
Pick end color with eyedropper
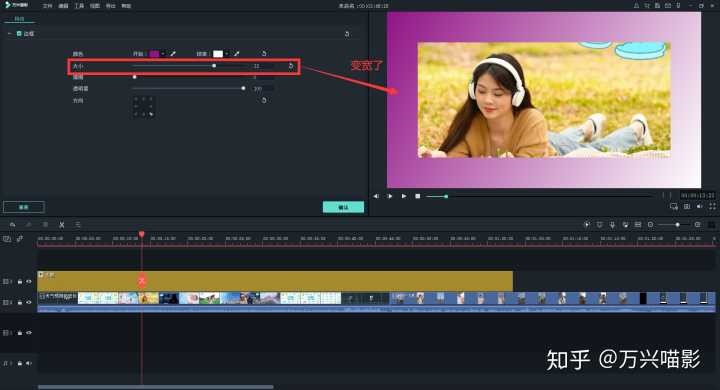(236, 54)
